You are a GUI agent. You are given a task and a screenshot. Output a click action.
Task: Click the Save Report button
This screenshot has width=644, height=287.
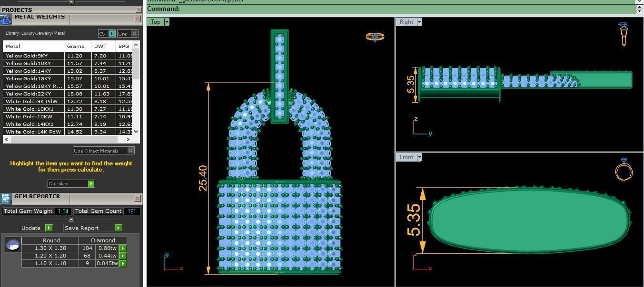click(x=89, y=228)
